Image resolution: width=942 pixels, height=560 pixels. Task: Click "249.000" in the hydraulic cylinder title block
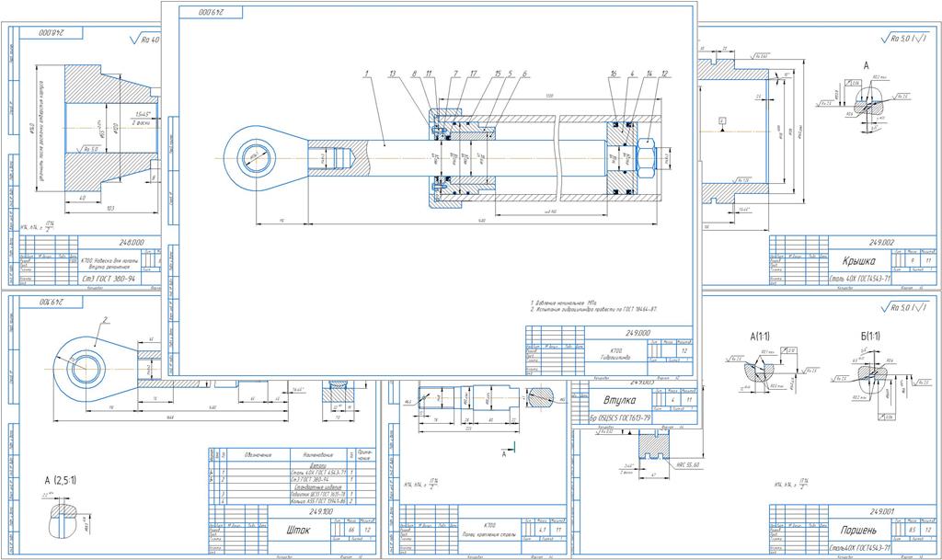click(x=638, y=332)
